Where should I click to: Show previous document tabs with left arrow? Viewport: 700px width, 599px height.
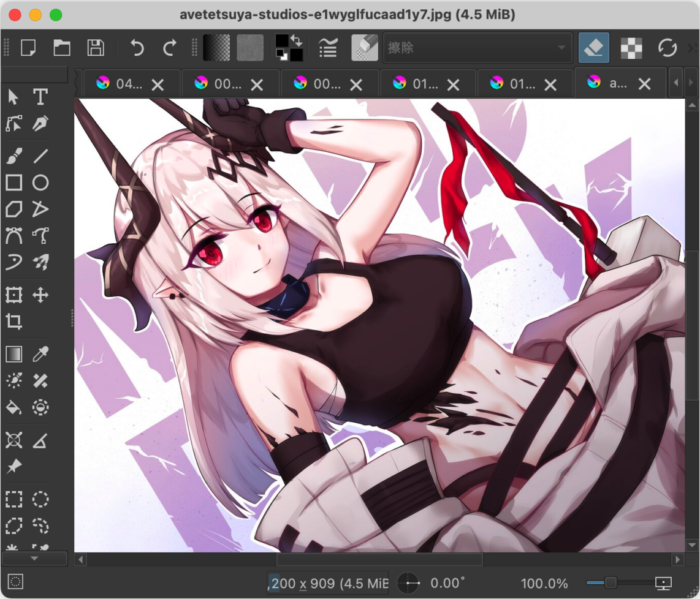676,83
